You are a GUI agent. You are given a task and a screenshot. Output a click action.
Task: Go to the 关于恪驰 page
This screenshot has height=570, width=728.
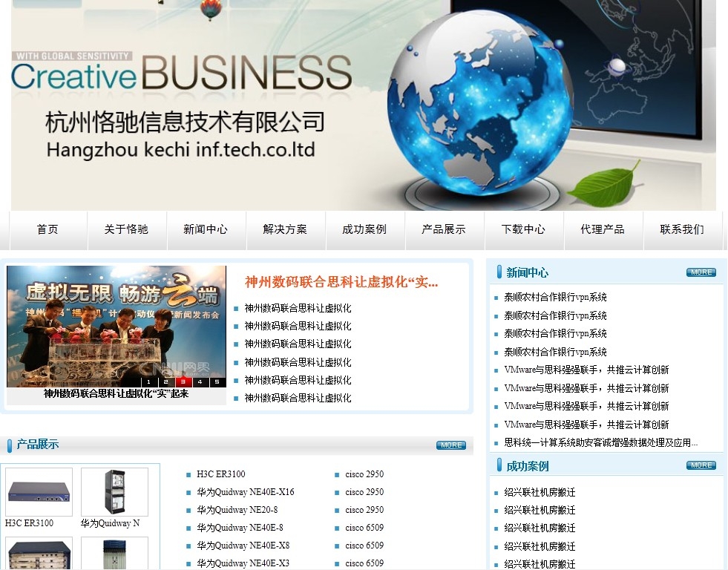click(126, 230)
